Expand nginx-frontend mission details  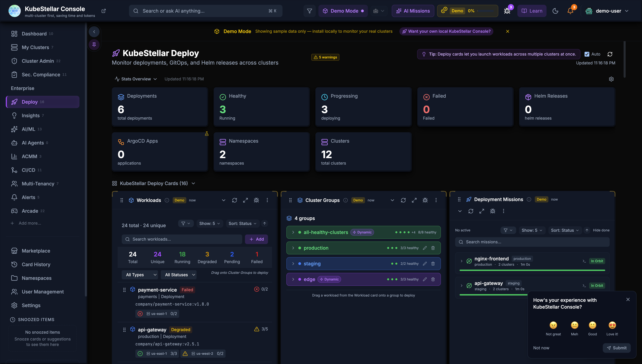461,261
